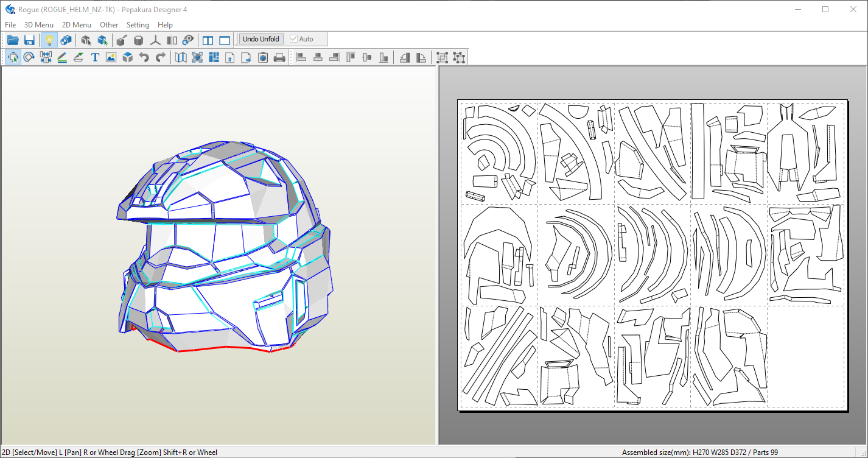This screenshot has height=458, width=868.
Task: Toggle the eye visibility icon in toolbar
Action: pos(188,40)
